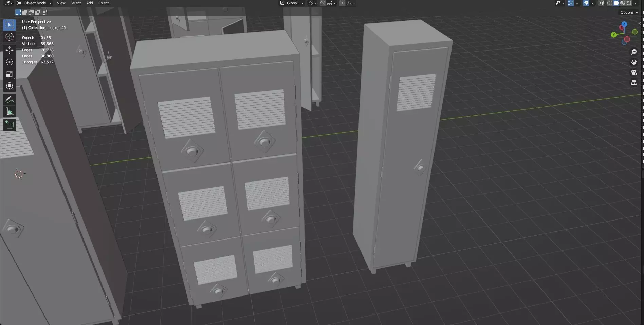Screen dimensions: 644x325
Task: Switch to solid shading
Action: coord(616,3)
